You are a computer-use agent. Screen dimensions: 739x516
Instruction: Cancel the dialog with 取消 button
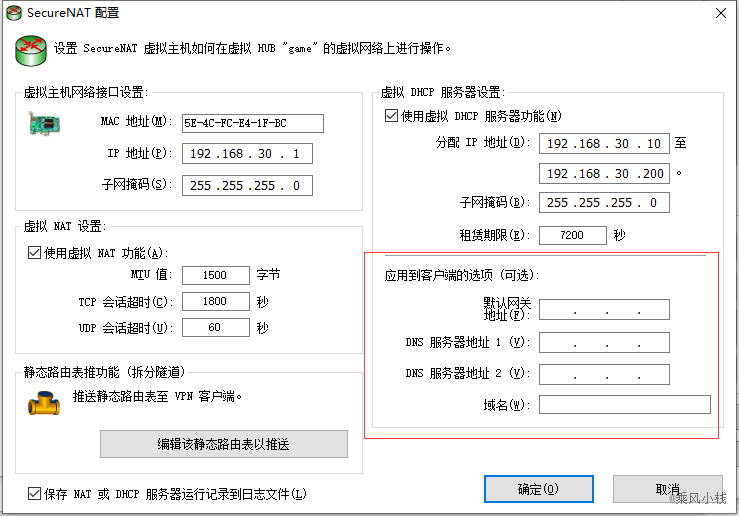667,489
